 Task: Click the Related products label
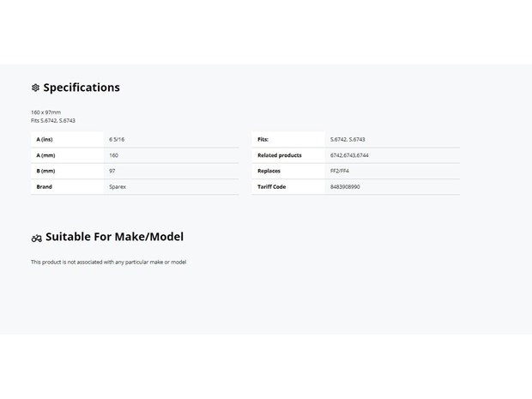click(x=280, y=155)
